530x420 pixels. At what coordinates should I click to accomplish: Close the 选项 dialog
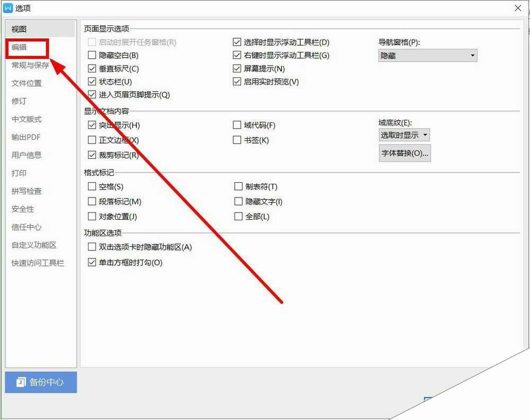[518, 8]
